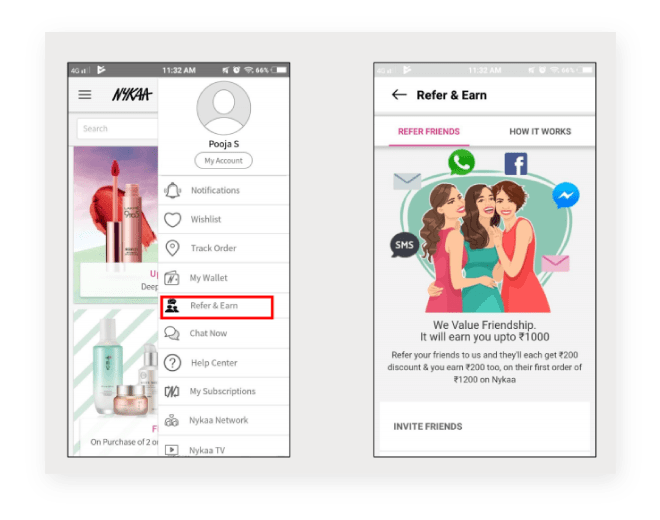
Task: Click the My Wallet icon
Action: click(x=172, y=277)
